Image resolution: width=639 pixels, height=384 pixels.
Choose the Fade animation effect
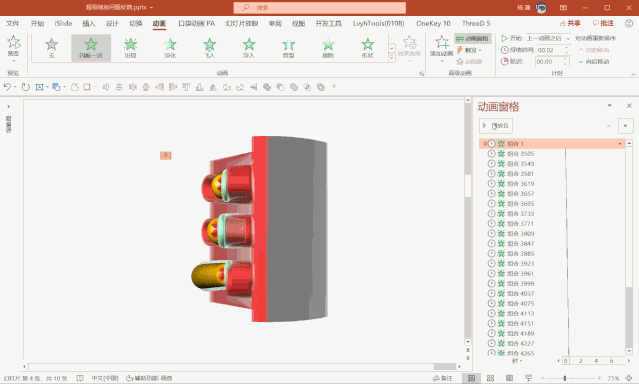click(x=170, y=48)
